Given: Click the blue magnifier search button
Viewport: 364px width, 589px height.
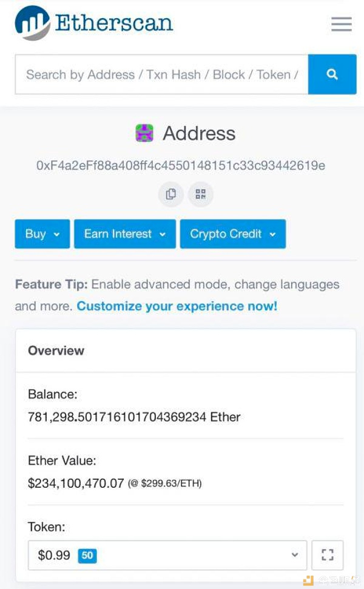Looking at the screenshot, I should [x=332, y=75].
